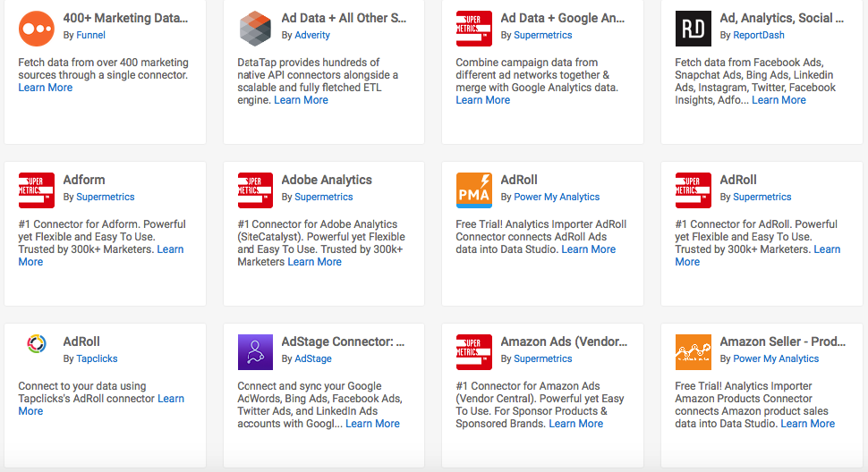The width and height of the screenshot is (868, 472).
Task: Click the purple AdStage logo
Action: click(255, 351)
